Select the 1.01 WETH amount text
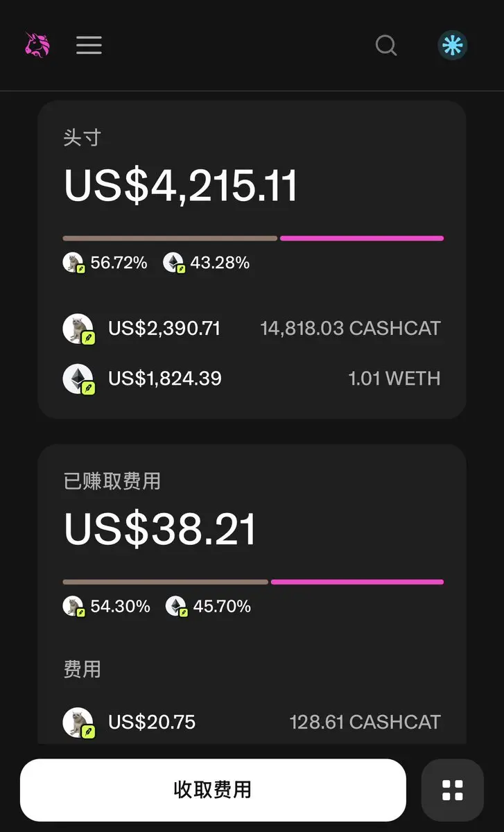Viewport: 504px width, 832px height. [394, 379]
